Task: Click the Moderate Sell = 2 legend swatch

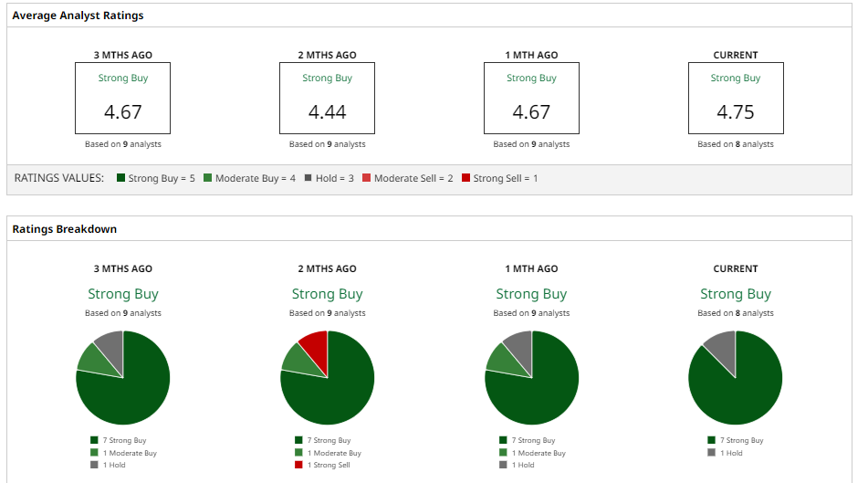Action: pyautogui.click(x=366, y=178)
